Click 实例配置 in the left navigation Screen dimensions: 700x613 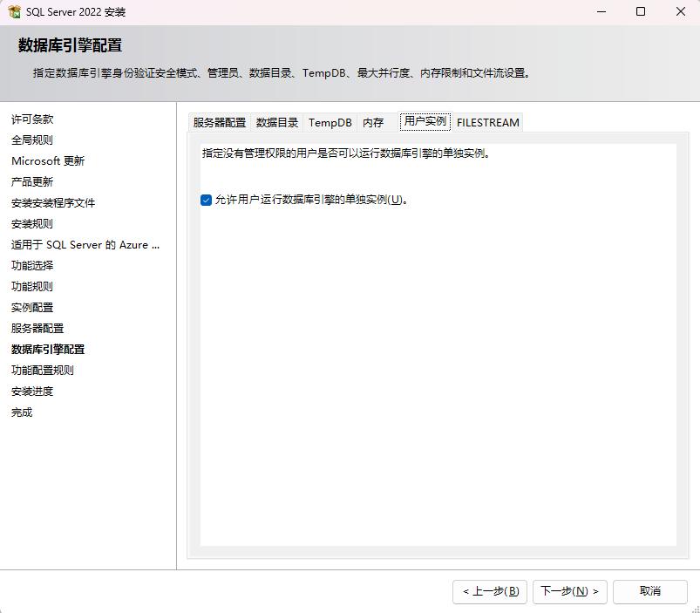click(32, 308)
